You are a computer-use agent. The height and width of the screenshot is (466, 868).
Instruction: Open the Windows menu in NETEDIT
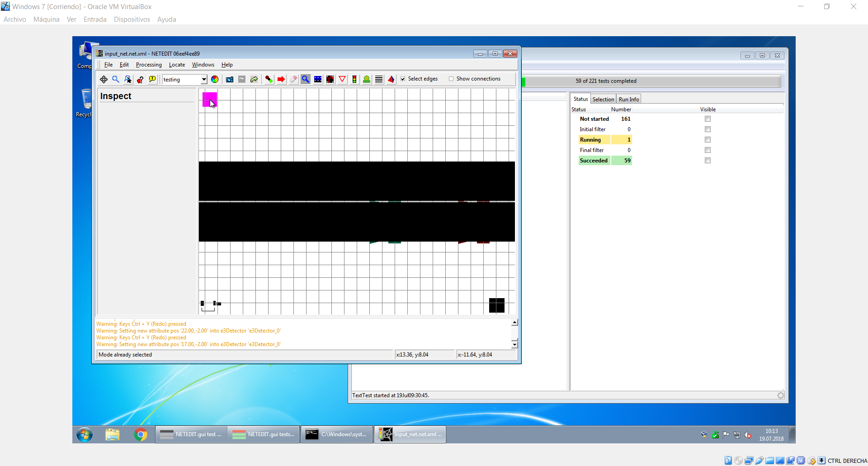(x=203, y=65)
